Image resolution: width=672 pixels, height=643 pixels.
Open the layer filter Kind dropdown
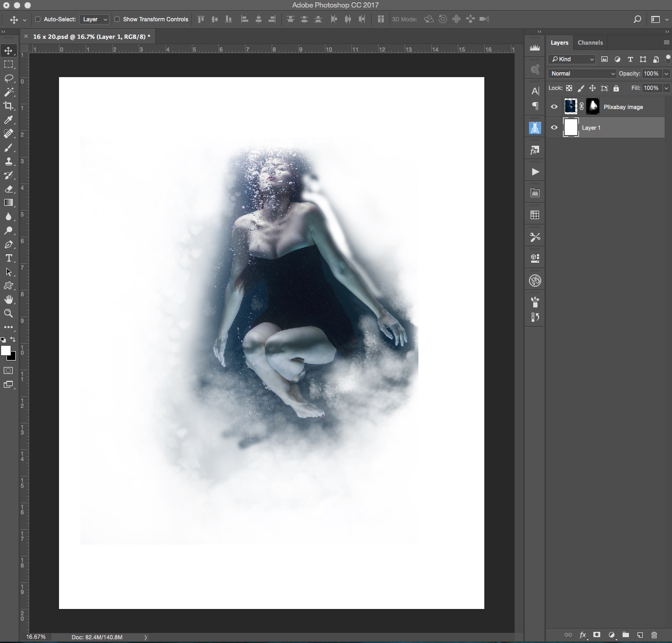[572, 59]
